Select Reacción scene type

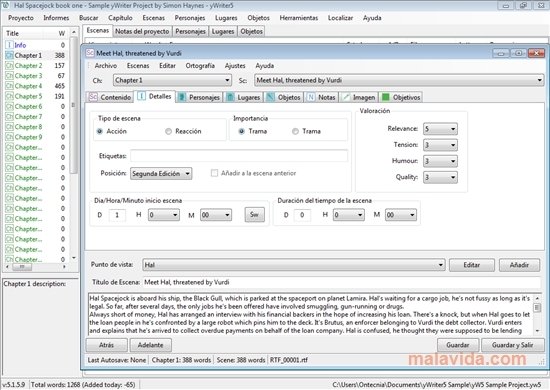click(x=168, y=131)
